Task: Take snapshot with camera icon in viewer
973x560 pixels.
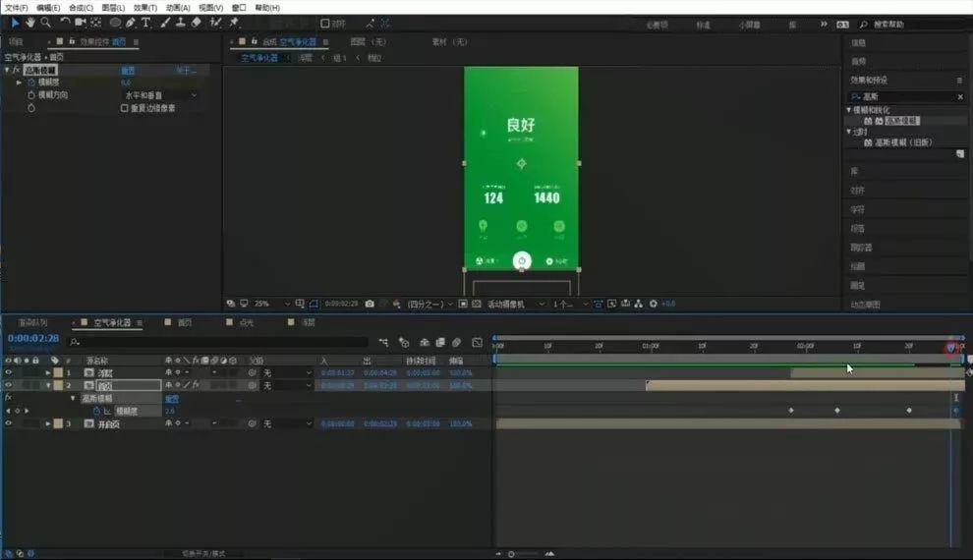Action: (x=370, y=304)
